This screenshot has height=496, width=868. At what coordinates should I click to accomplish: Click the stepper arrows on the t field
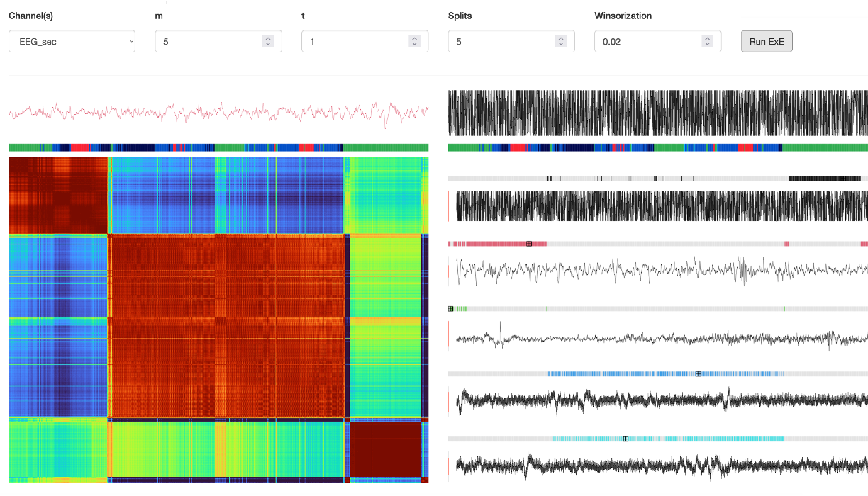414,42
